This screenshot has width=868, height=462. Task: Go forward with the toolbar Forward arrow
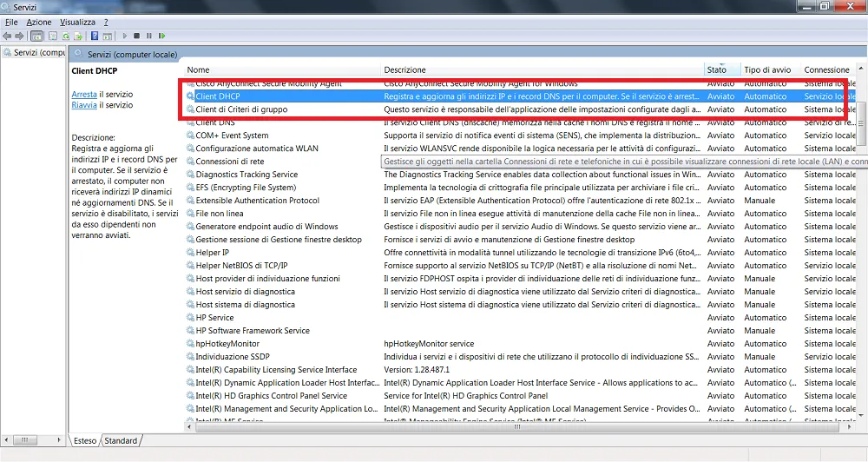point(19,36)
